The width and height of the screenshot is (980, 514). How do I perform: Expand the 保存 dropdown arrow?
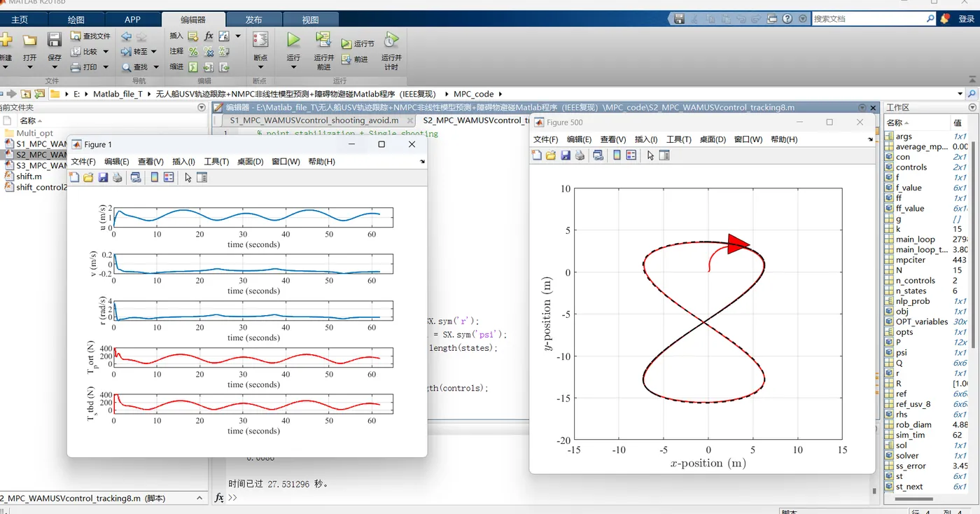tap(55, 68)
